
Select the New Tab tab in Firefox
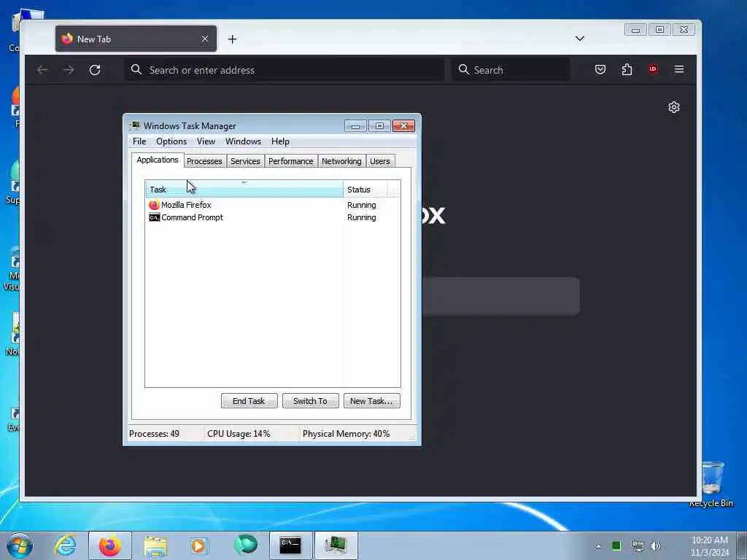(136, 39)
